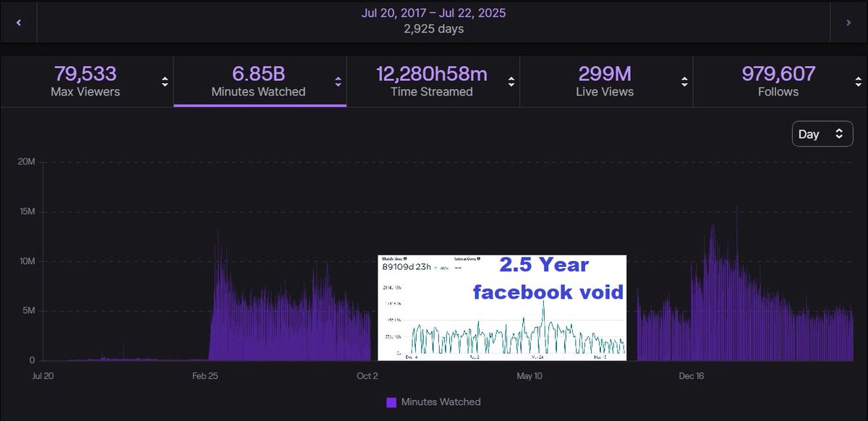Switch to the Time Streamed tab
Screen dimensions: 868x421
434,81
